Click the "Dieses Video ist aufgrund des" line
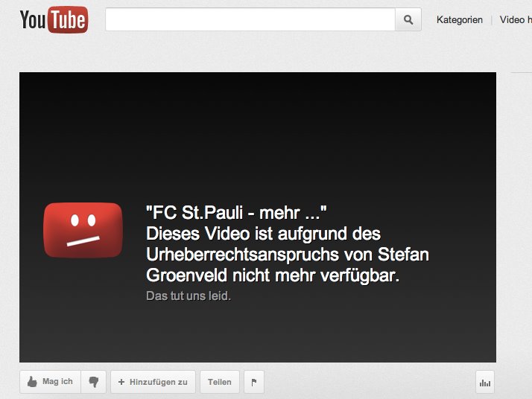 click(263, 234)
